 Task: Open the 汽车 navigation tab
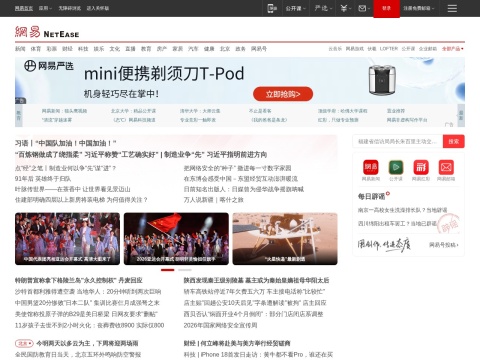click(193, 49)
